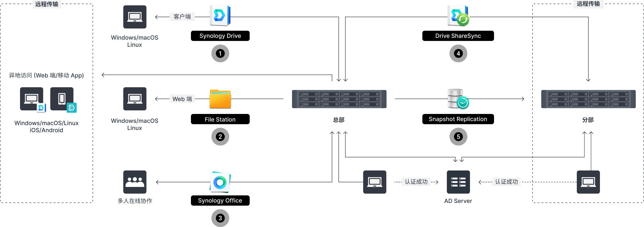Click the File Station folder icon
The width and height of the screenshot is (644, 227).
coord(220,99)
